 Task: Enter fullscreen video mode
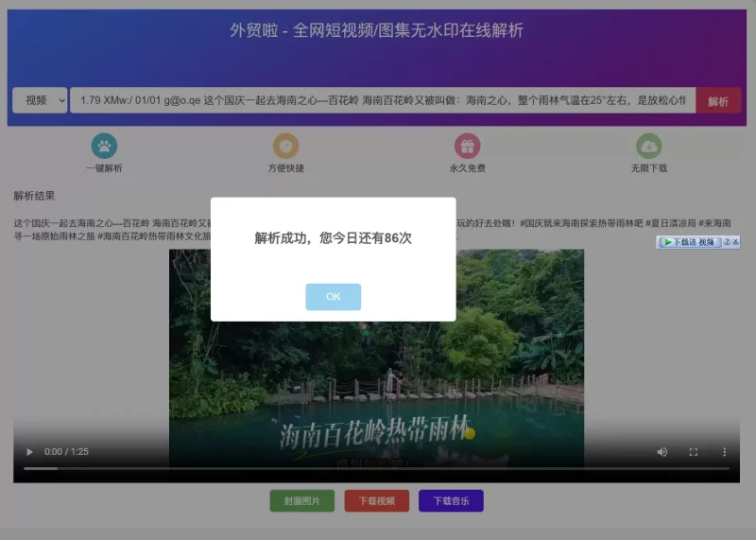click(694, 452)
